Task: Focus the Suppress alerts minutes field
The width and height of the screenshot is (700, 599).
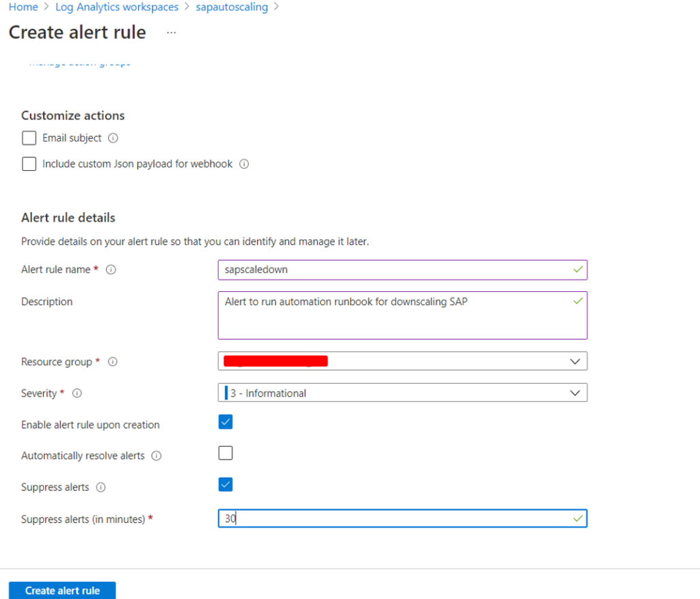Action: click(x=403, y=518)
